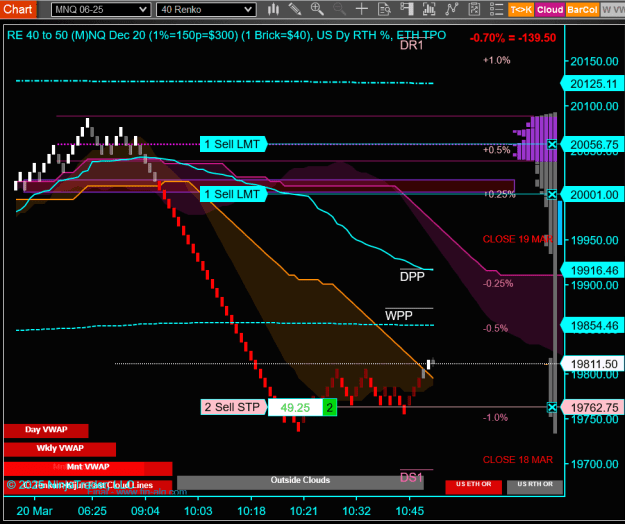Click the DR1 pivot label

click(411, 45)
